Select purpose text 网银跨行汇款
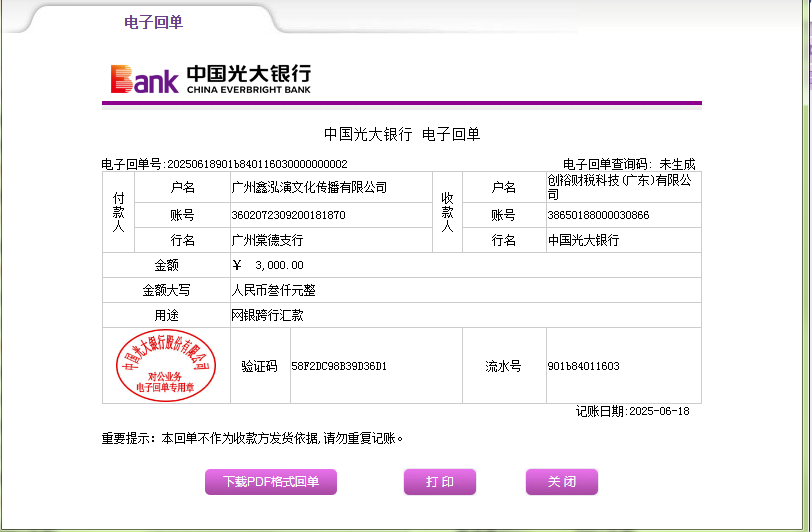The width and height of the screenshot is (812, 532). pyautogui.click(x=267, y=315)
